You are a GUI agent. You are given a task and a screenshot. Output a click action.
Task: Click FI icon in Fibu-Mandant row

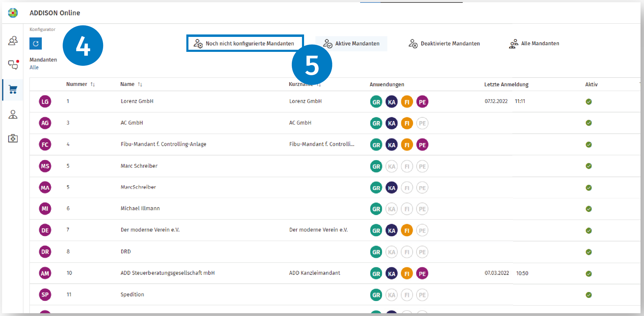coord(407,145)
